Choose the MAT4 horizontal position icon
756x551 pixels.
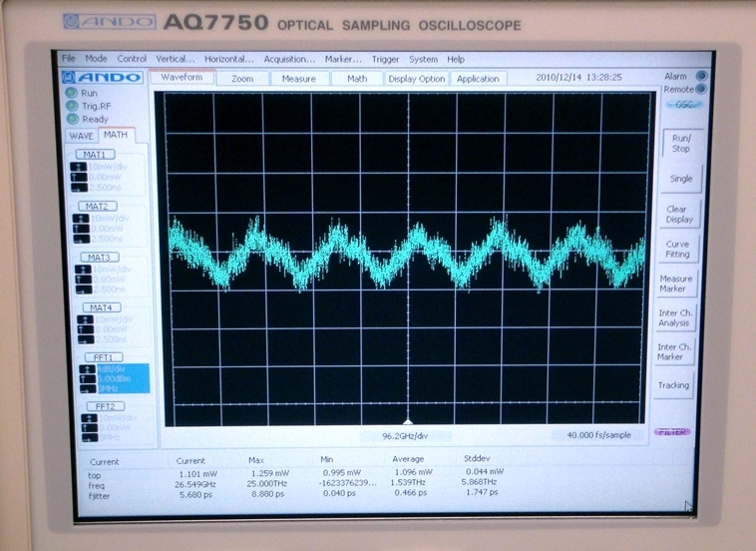[x=86, y=339]
